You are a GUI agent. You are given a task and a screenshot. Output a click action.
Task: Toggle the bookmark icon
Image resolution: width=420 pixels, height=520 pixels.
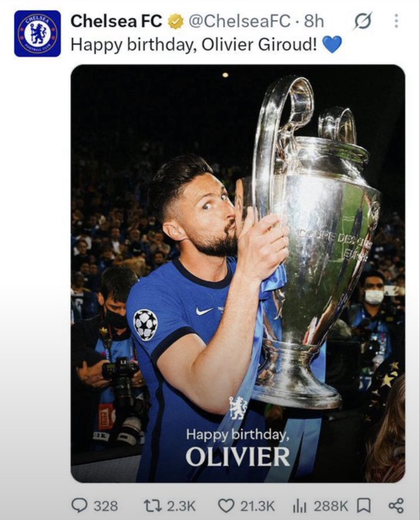coord(363,506)
